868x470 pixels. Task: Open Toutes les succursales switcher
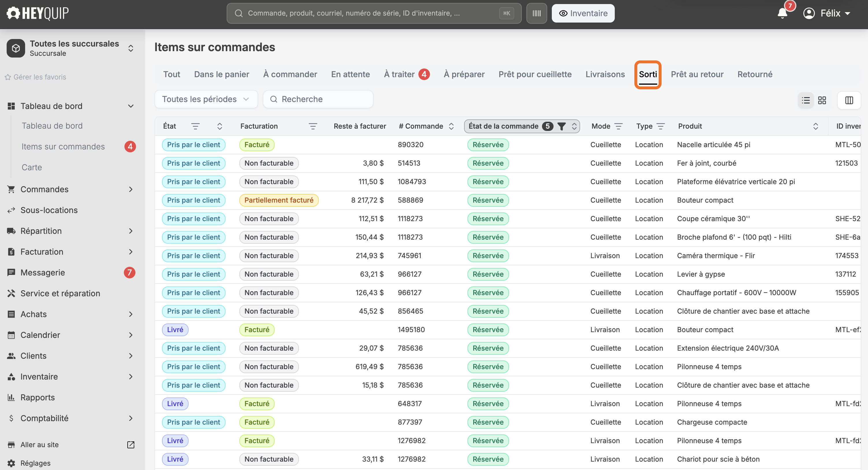click(x=71, y=48)
